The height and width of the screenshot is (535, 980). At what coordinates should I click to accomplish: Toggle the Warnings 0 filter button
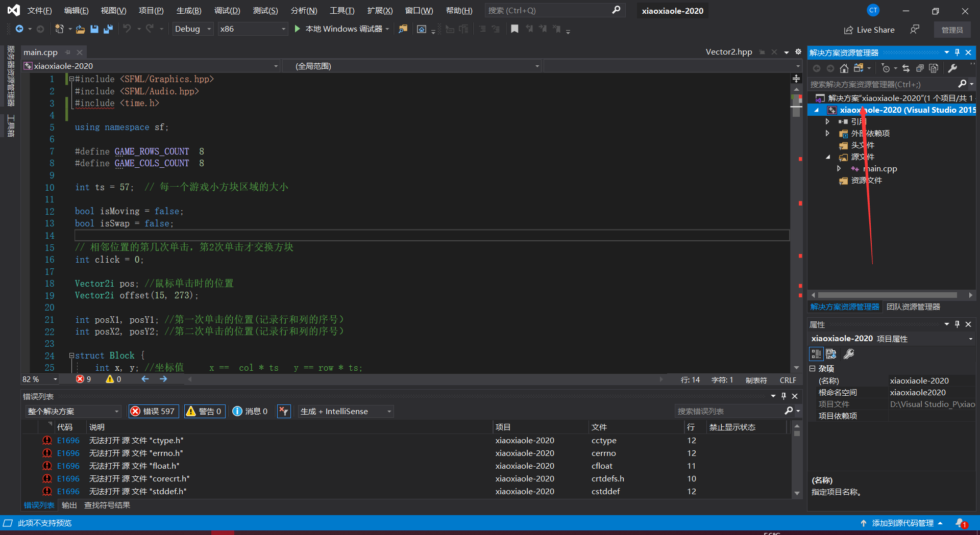(204, 411)
